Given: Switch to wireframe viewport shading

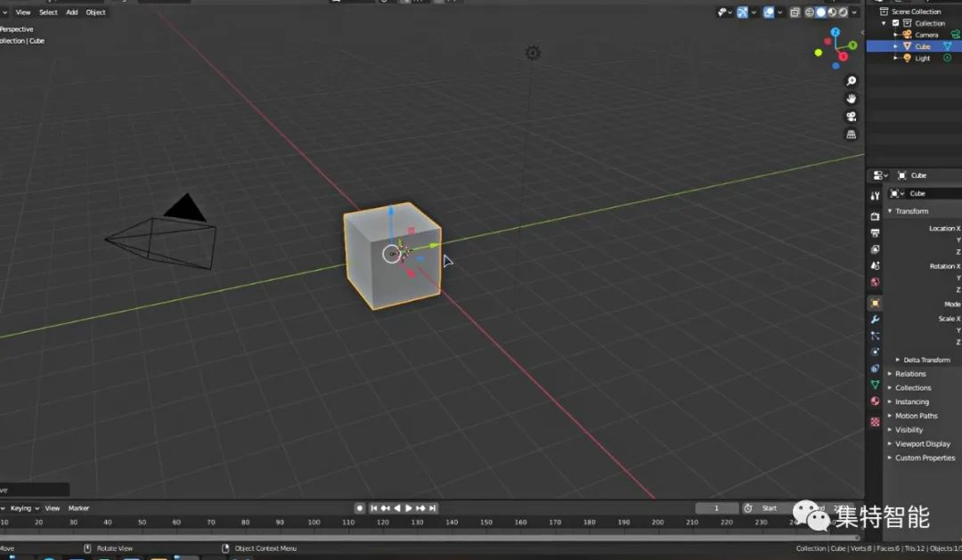Looking at the screenshot, I should tap(809, 12).
